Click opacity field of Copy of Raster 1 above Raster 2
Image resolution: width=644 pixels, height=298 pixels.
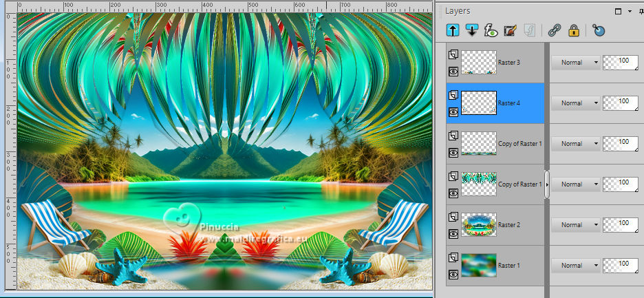621,184
